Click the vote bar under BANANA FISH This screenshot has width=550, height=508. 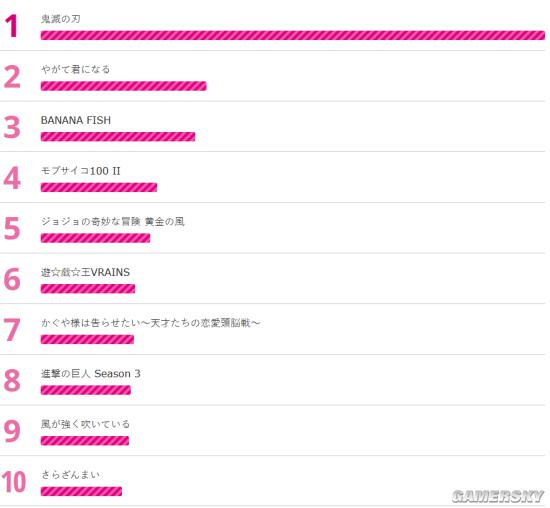click(118, 136)
